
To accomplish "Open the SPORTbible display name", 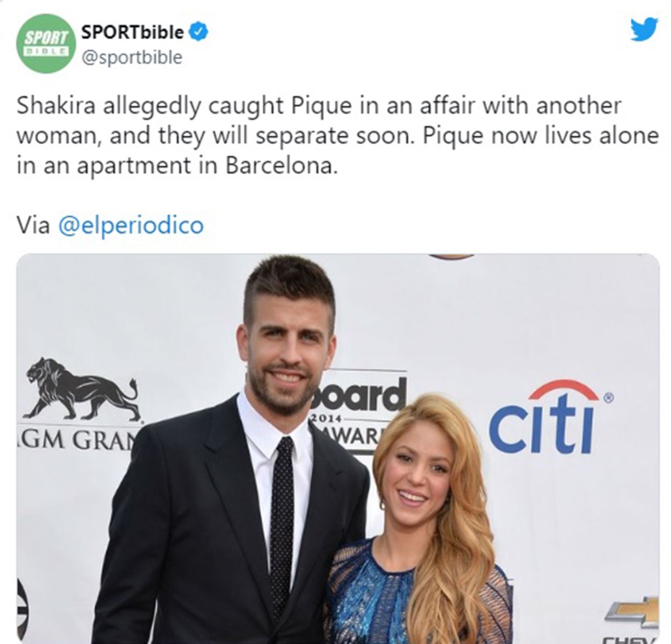I will (x=132, y=32).
